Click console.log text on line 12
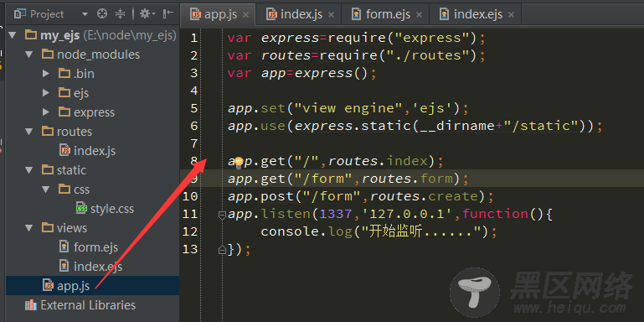 click(x=307, y=231)
